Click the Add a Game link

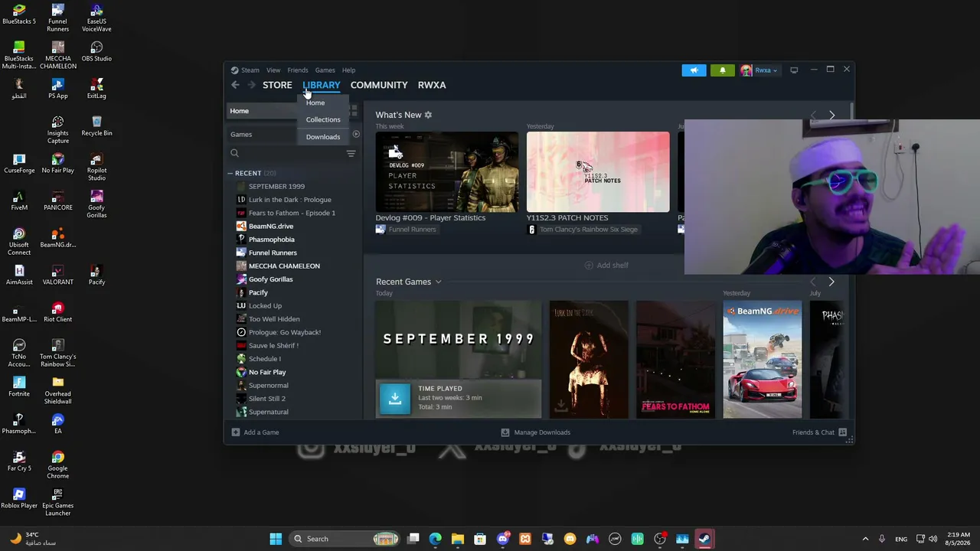261,432
